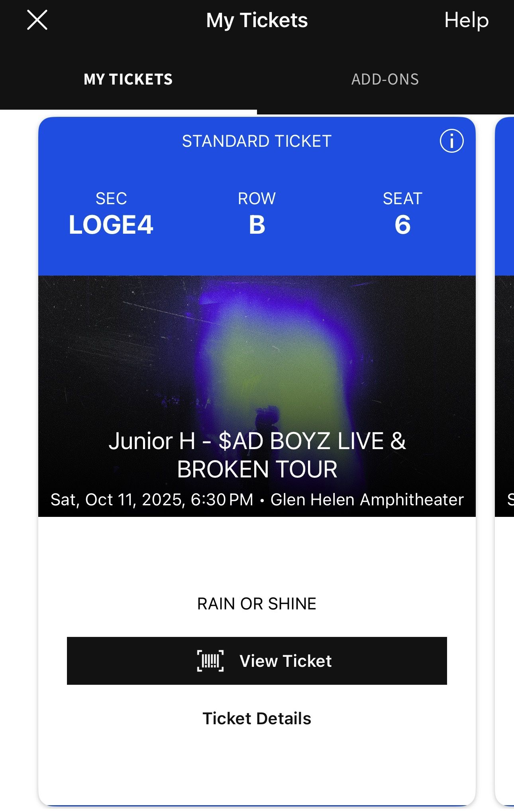
Task: Tap the next ticket's blue header at right edge
Action: 505,195
